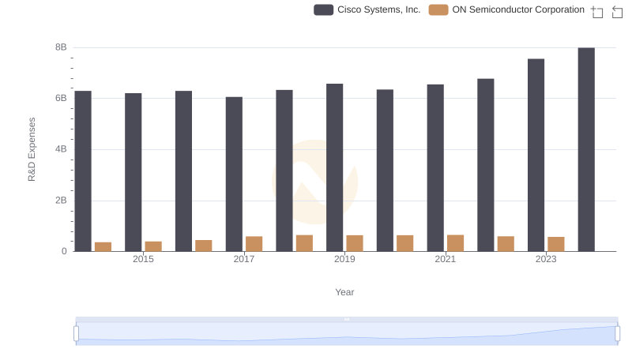This screenshot has width=632, height=364.
Task: Toggle series via ON Semiconductor Corporation legend label
Action: (518, 9)
